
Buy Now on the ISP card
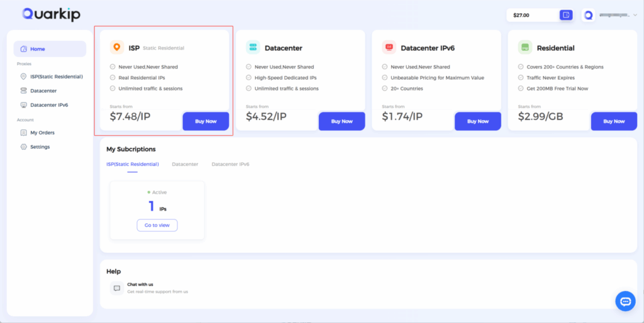tap(206, 121)
